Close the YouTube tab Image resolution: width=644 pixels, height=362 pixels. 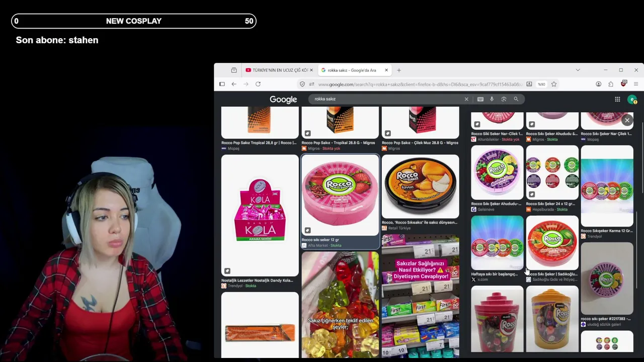point(311,70)
